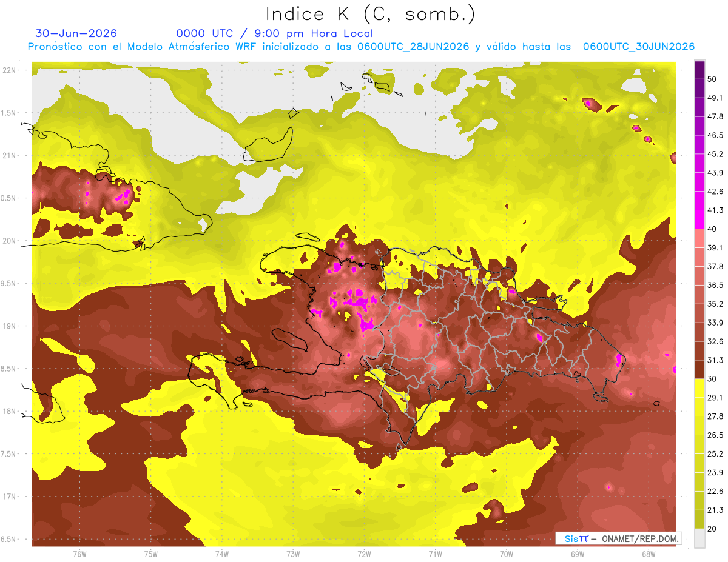Click the '72W' longitude label
The width and height of the screenshot is (728, 562).
[x=364, y=554]
